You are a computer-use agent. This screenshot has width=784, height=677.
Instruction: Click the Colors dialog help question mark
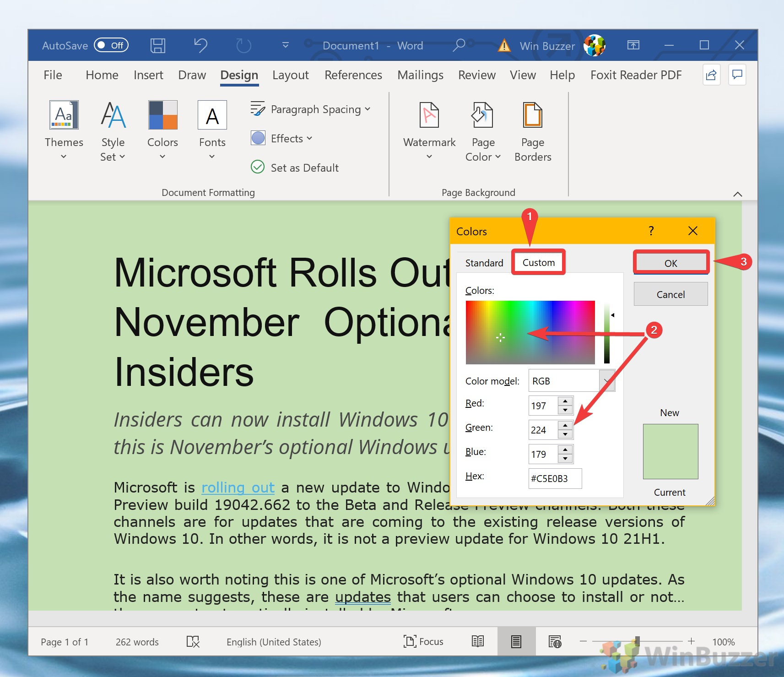(651, 231)
